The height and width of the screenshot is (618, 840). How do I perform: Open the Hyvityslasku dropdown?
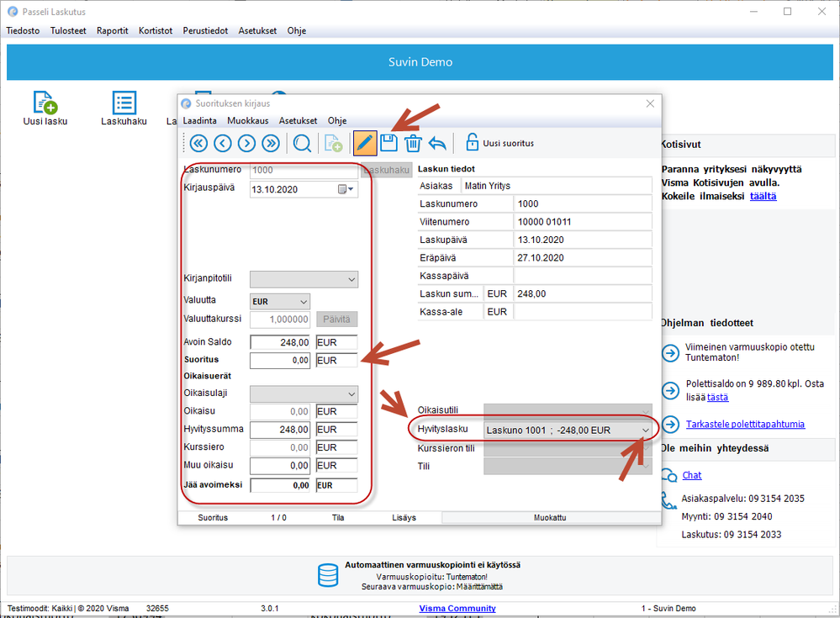(646, 430)
